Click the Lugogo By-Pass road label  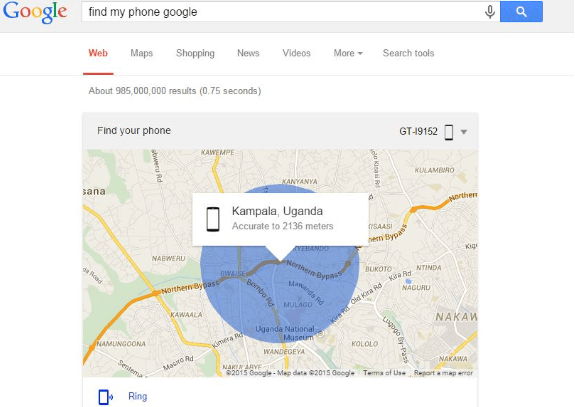coord(395,340)
